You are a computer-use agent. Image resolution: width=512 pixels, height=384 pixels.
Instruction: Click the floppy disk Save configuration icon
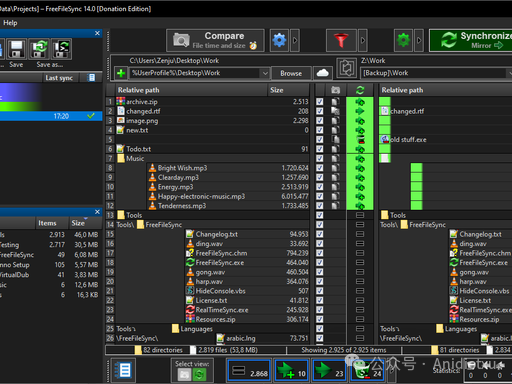pos(16,49)
